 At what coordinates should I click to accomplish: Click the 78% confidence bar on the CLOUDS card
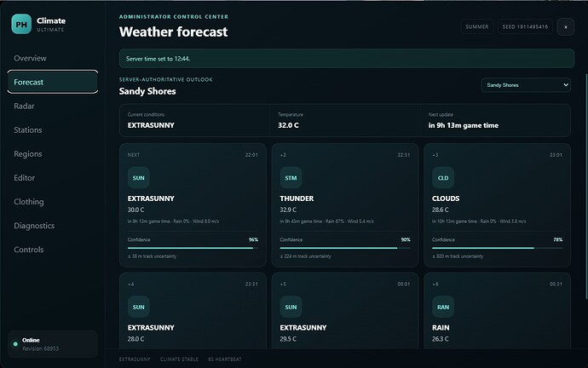pyautogui.click(x=498, y=248)
